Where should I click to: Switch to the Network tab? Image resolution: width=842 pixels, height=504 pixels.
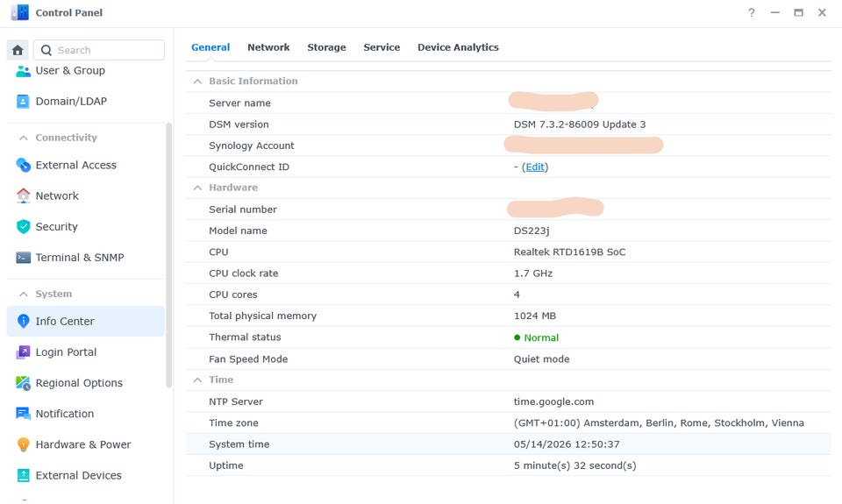pyautogui.click(x=268, y=47)
